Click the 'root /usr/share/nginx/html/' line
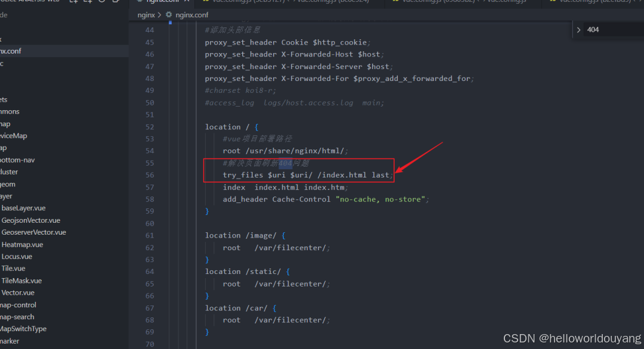Viewport: 644px width, 349px height. pos(286,151)
